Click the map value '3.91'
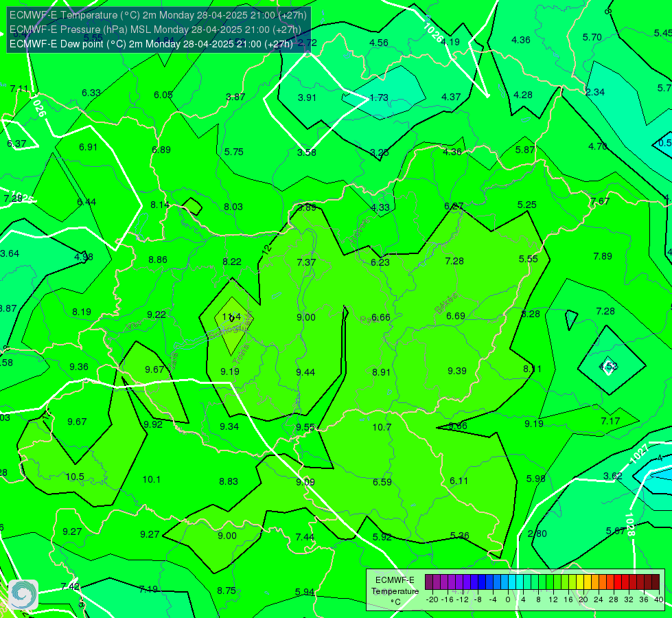This screenshot has height=618, width=672. (x=307, y=98)
